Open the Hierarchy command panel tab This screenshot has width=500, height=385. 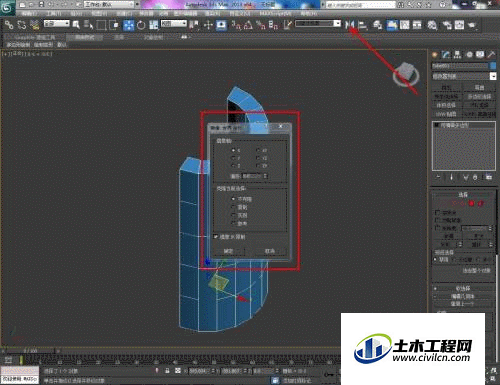coord(457,55)
